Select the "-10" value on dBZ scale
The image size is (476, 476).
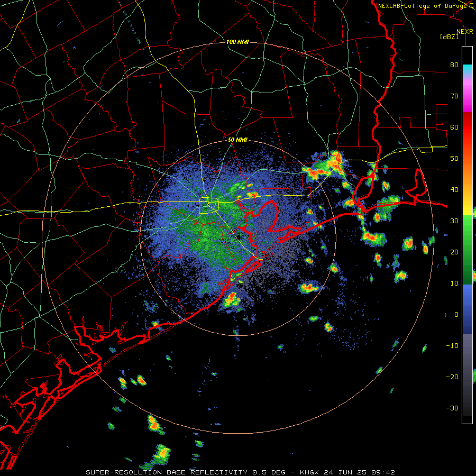click(452, 346)
